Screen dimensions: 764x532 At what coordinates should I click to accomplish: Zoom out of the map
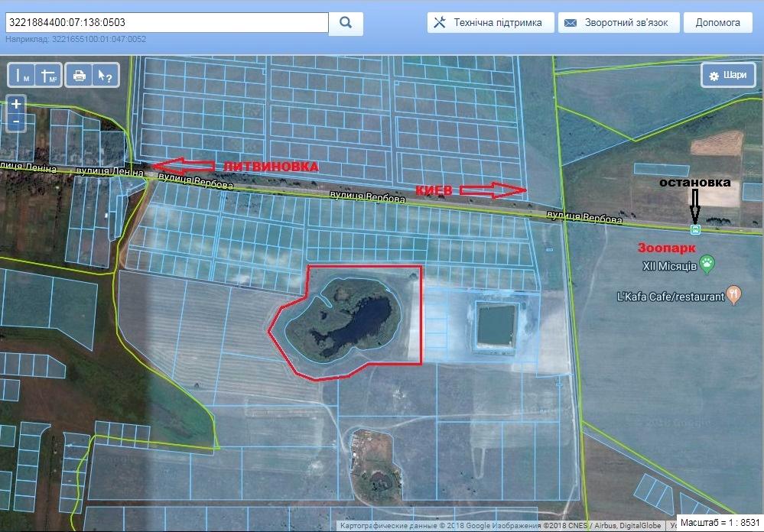tap(16, 121)
